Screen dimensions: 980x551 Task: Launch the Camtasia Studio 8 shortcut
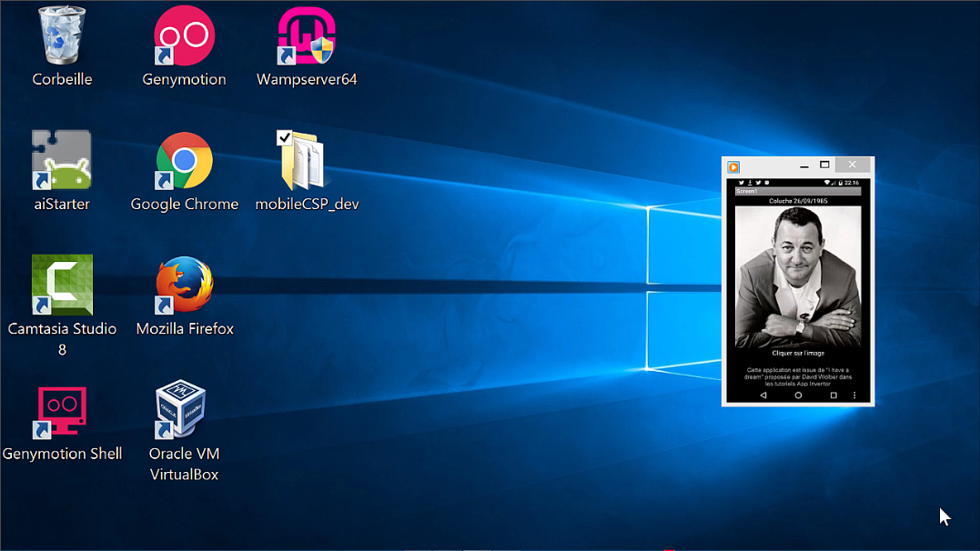pos(61,285)
